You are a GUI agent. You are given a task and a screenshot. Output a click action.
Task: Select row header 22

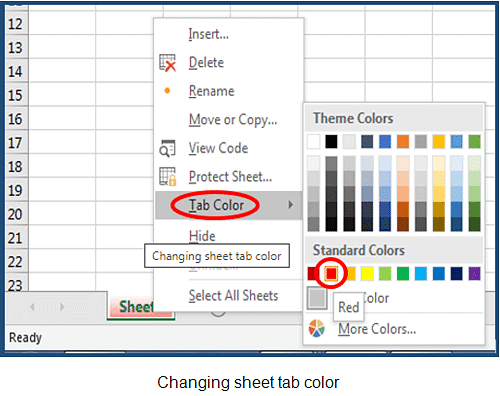click(17, 262)
